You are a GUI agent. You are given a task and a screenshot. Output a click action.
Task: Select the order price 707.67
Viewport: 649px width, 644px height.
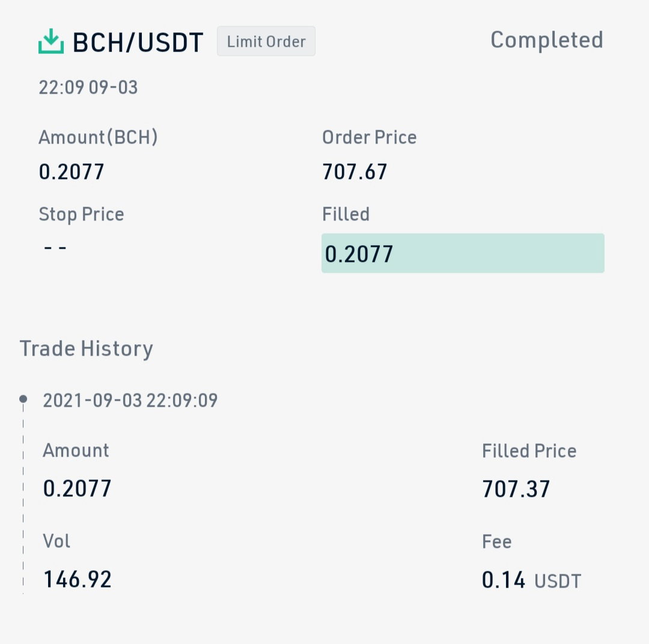point(355,172)
